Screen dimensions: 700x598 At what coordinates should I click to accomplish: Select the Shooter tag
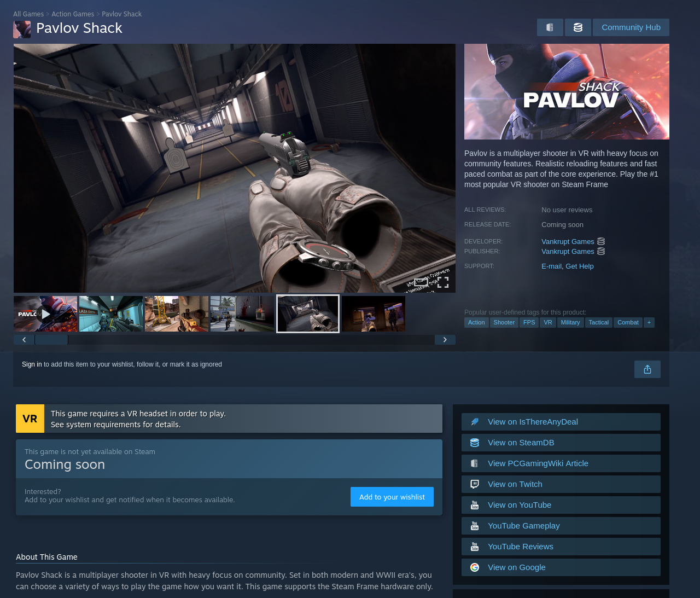504,322
